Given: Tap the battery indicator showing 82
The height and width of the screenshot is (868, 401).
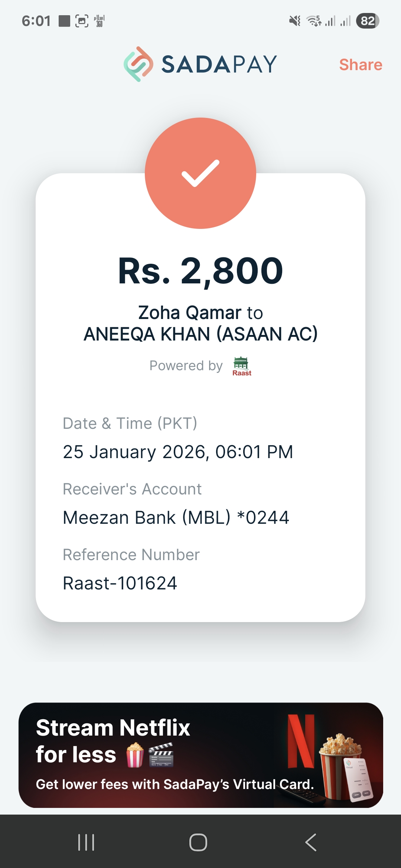Looking at the screenshot, I should [368, 21].
